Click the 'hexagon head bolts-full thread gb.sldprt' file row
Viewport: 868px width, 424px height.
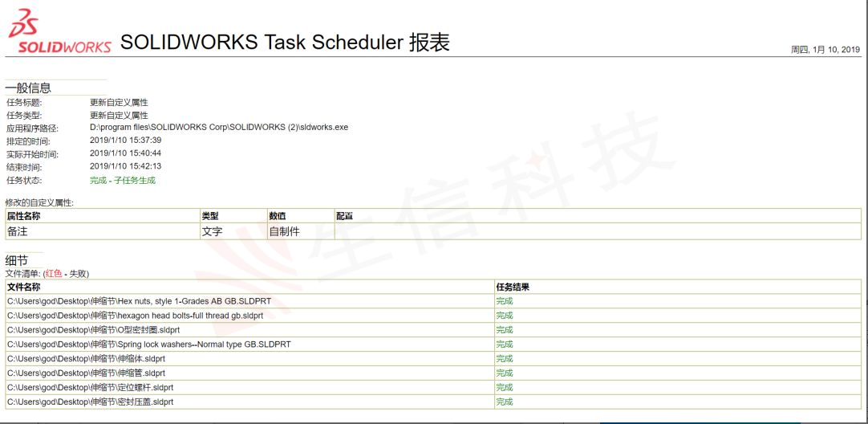point(249,316)
